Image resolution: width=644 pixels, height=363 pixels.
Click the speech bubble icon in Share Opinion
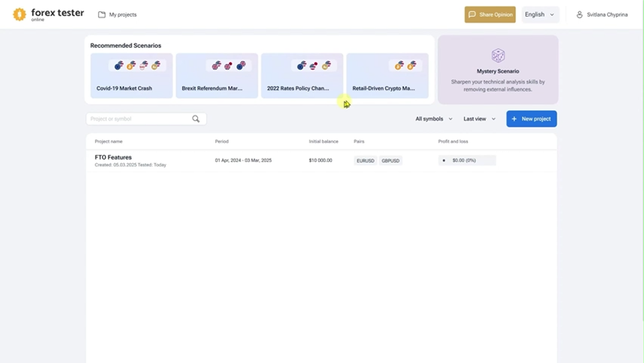coord(472,14)
